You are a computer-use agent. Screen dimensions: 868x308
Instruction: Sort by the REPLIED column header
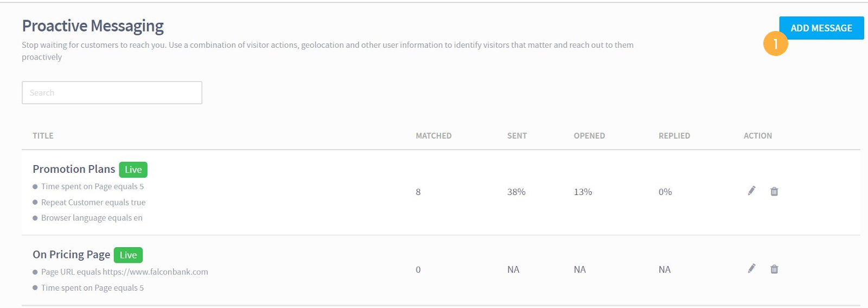pos(674,136)
